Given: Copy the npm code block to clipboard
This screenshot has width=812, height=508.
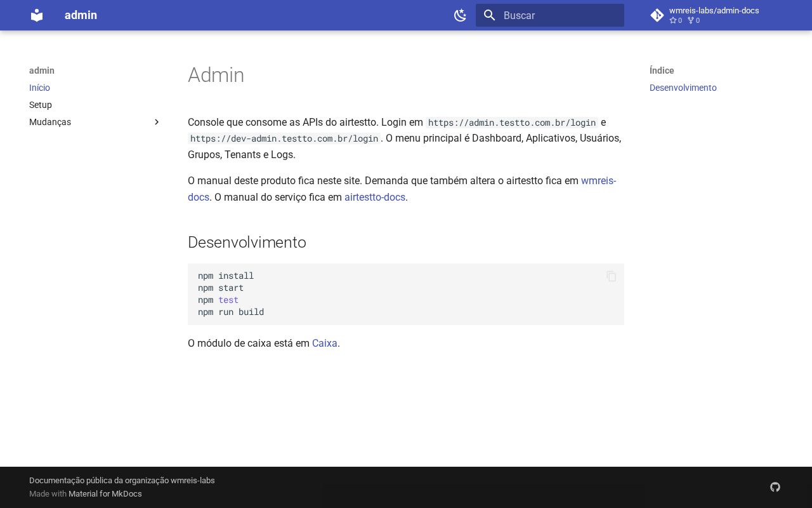Looking at the screenshot, I should [x=612, y=276].
